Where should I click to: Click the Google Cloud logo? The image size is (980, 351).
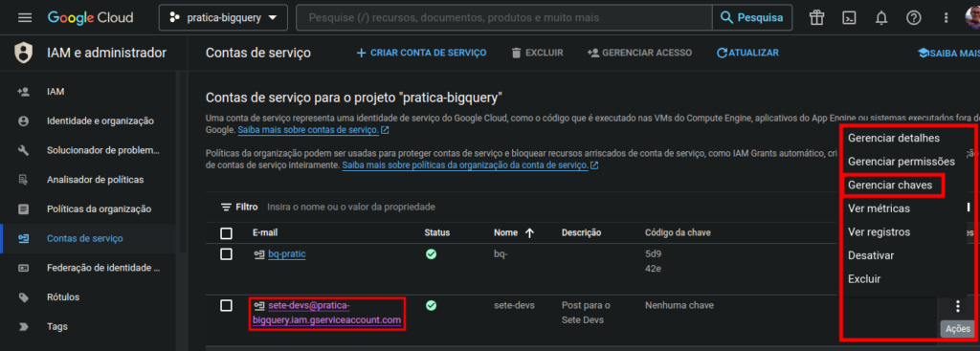91,17
